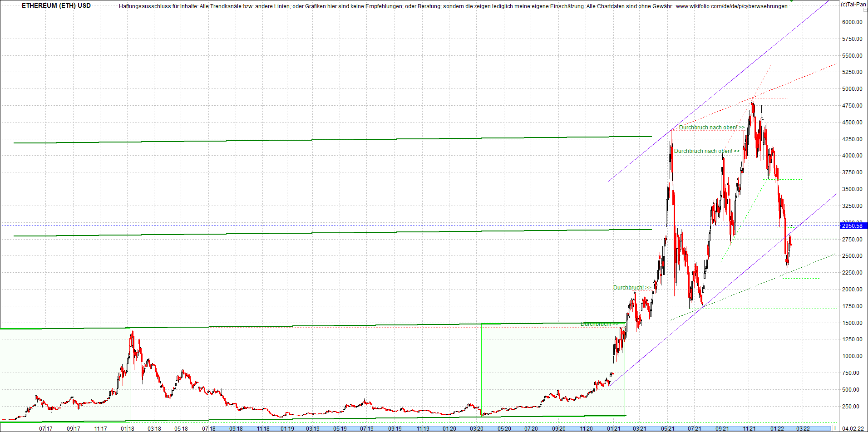868x432 pixels.
Task: Click the 5000.00 price axis label
Action: point(852,88)
